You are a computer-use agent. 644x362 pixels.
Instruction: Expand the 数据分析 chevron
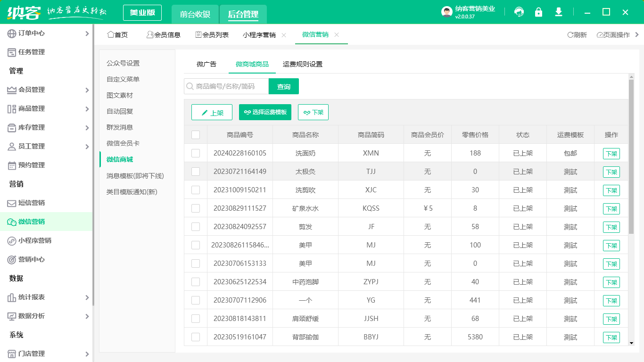87,316
